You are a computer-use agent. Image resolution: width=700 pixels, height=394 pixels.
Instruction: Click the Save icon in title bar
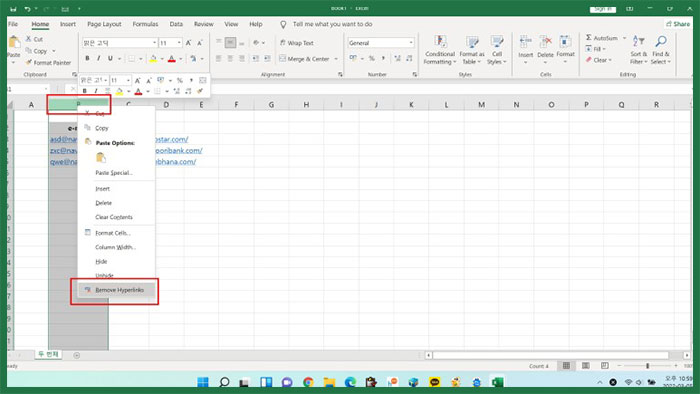coord(13,9)
